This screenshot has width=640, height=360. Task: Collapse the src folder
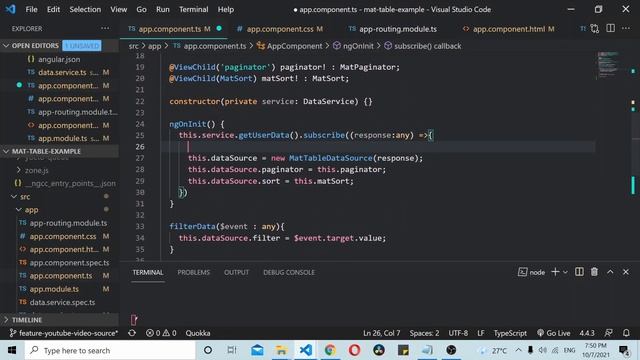[60, 197]
